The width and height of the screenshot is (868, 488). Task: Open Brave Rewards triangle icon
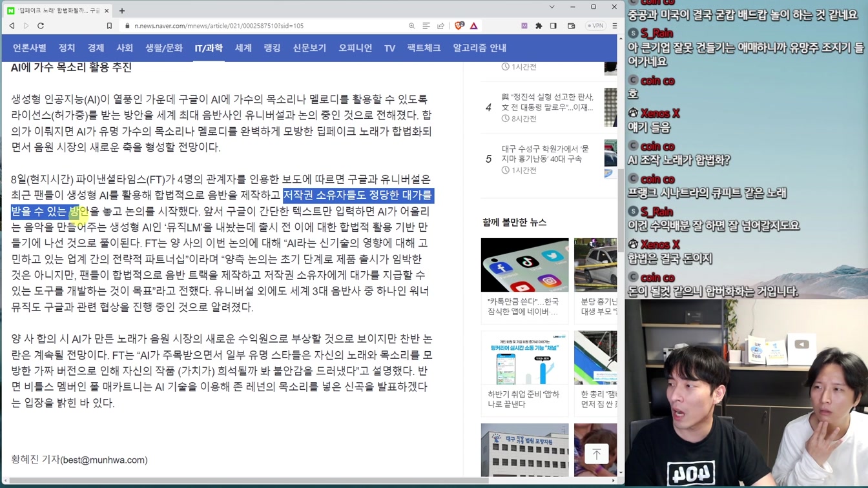(x=474, y=26)
